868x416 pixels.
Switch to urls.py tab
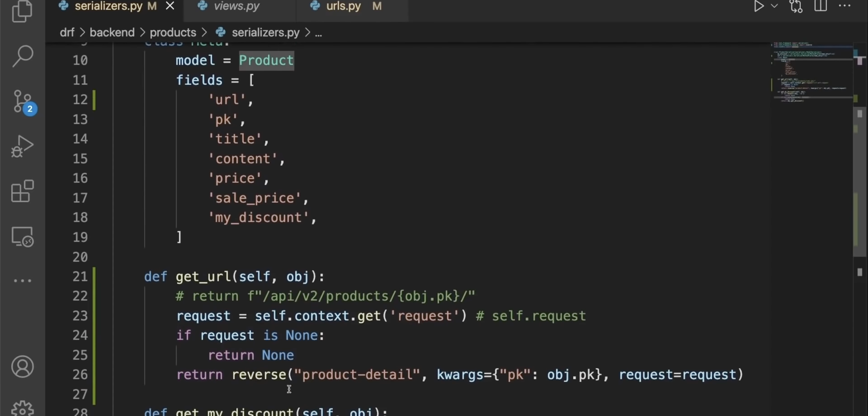click(x=343, y=6)
